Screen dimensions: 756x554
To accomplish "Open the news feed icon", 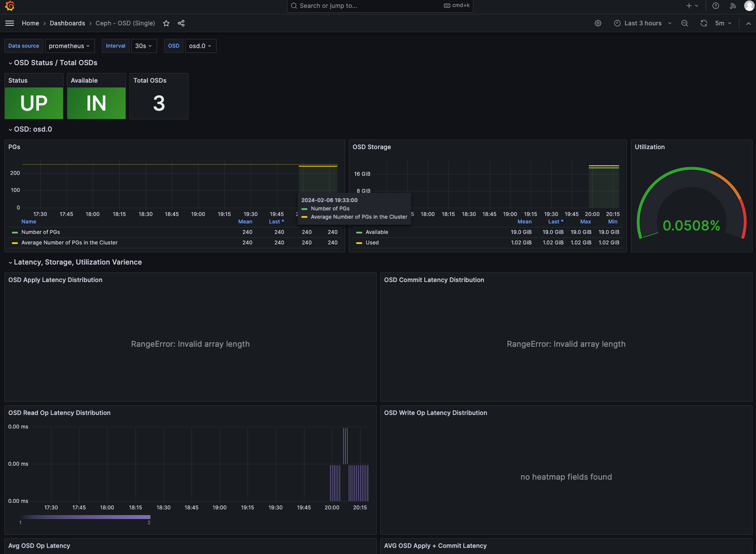I will (733, 6).
